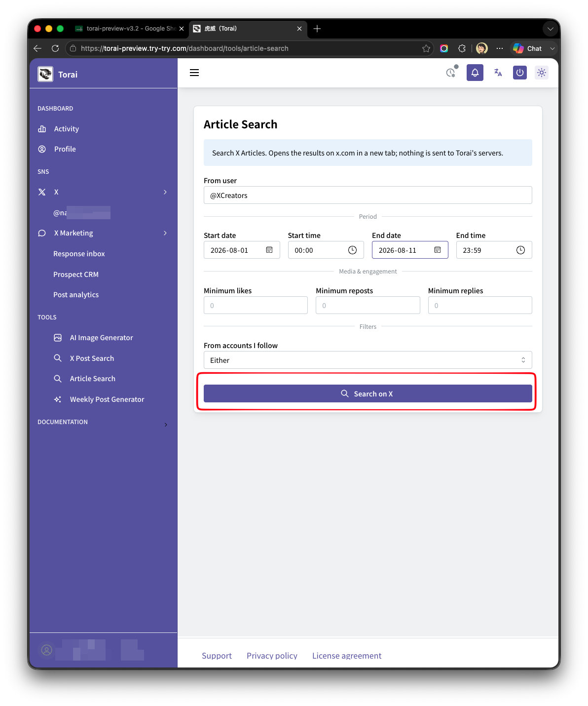This screenshot has height=706, width=588.
Task: Click the browser address bar URL
Action: click(184, 48)
